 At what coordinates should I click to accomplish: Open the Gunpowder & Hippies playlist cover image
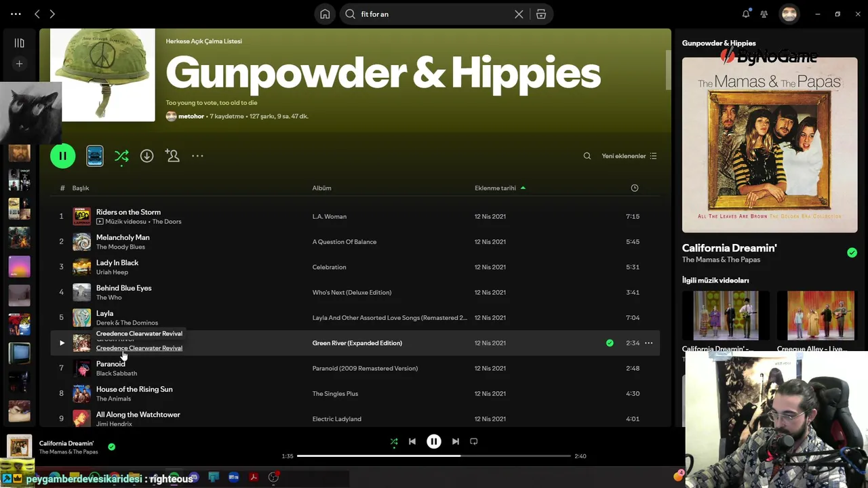point(102,75)
